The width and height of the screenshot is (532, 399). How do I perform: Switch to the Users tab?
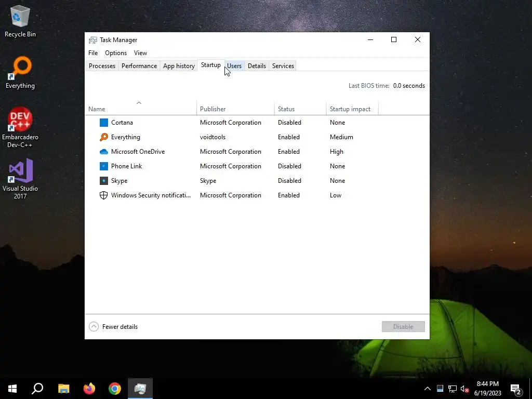(234, 66)
